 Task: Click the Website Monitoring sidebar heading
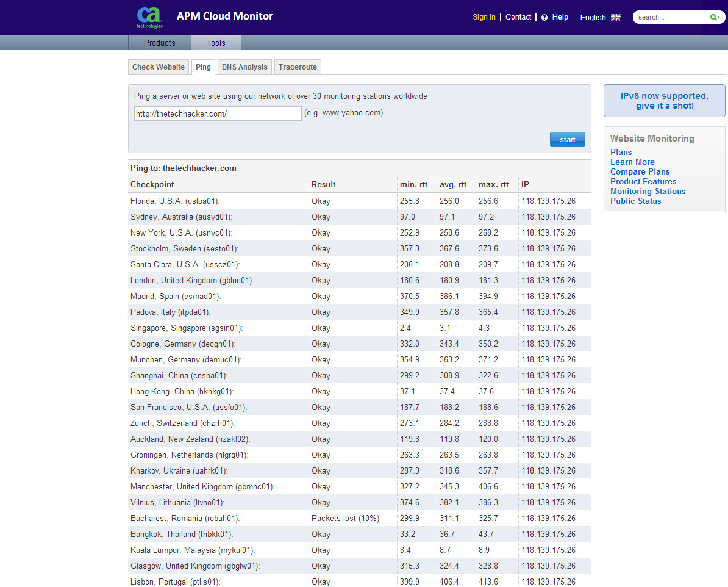(x=652, y=139)
